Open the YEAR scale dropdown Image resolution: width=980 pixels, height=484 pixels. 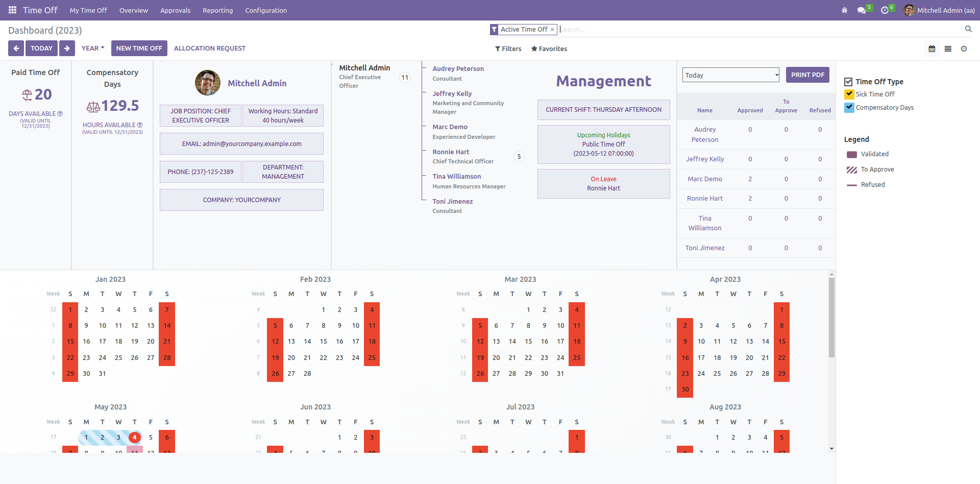pos(92,49)
